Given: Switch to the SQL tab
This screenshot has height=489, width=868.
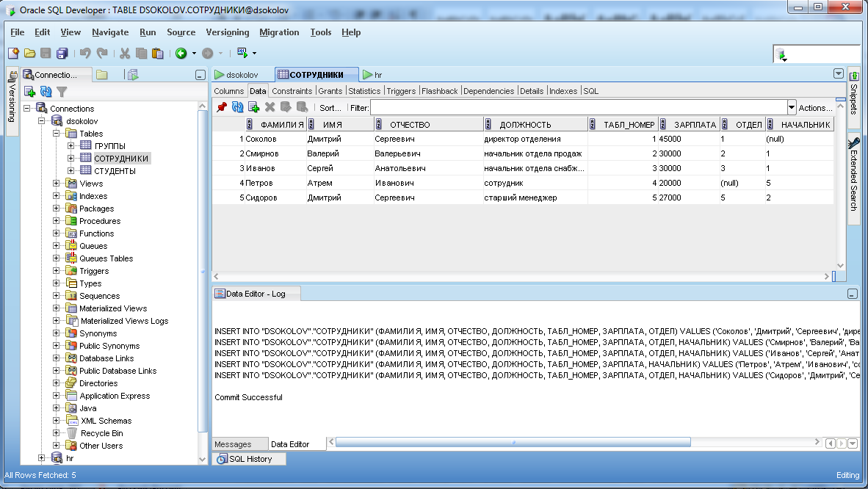Looking at the screenshot, I should [x=590, y=91].
